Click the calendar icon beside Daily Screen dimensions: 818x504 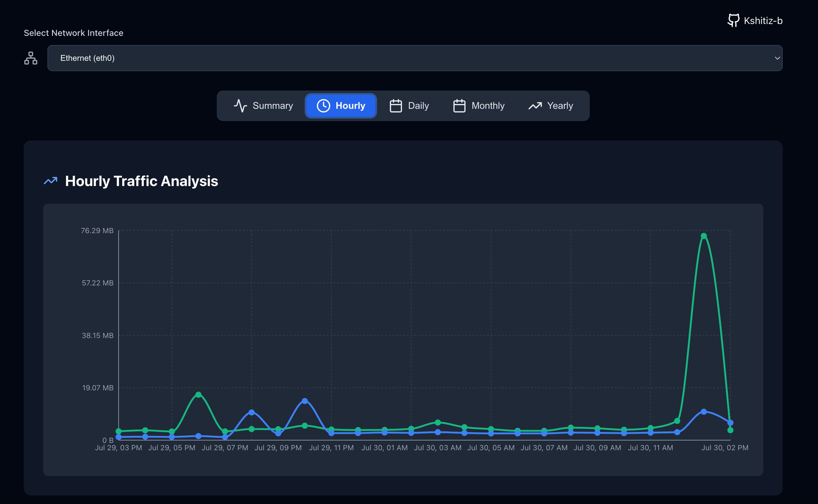point(396,106)
